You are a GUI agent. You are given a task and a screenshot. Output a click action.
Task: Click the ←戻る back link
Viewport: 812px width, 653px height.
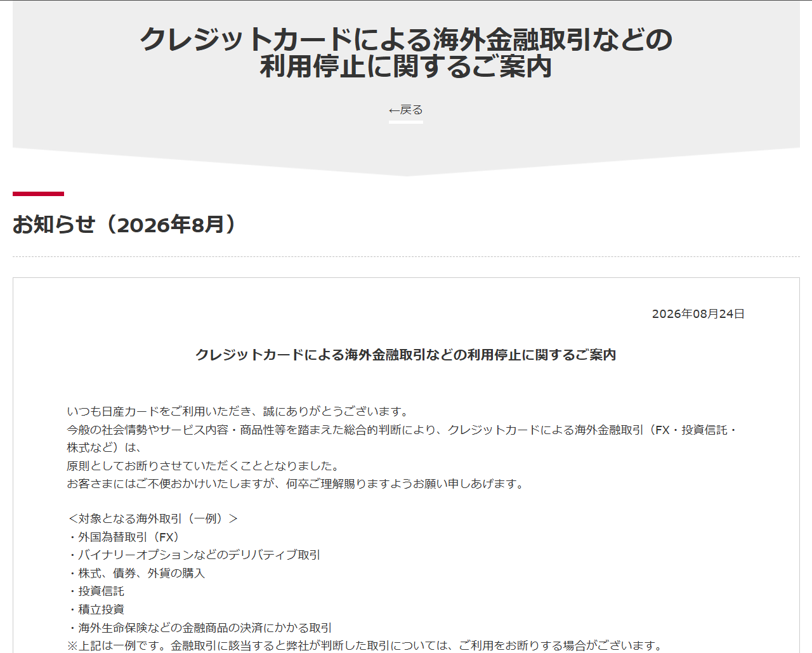pos(406,110)
